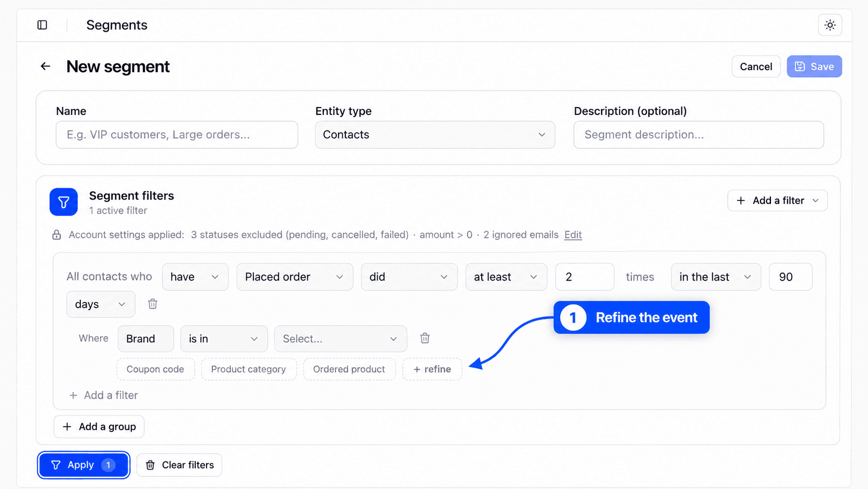This screenshot has height=489, width=868.
Task: Click the field showing 90
Action: pos(790,277)
